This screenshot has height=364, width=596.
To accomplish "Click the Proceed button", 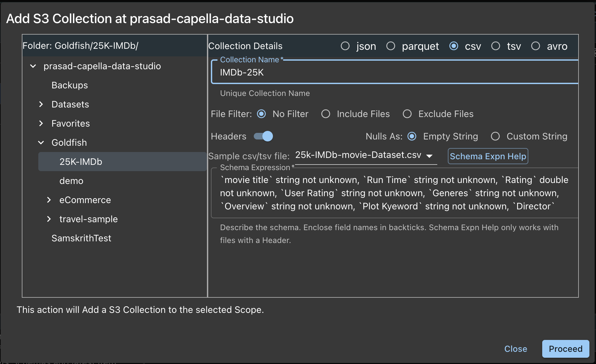I will (x=566, y=349).
